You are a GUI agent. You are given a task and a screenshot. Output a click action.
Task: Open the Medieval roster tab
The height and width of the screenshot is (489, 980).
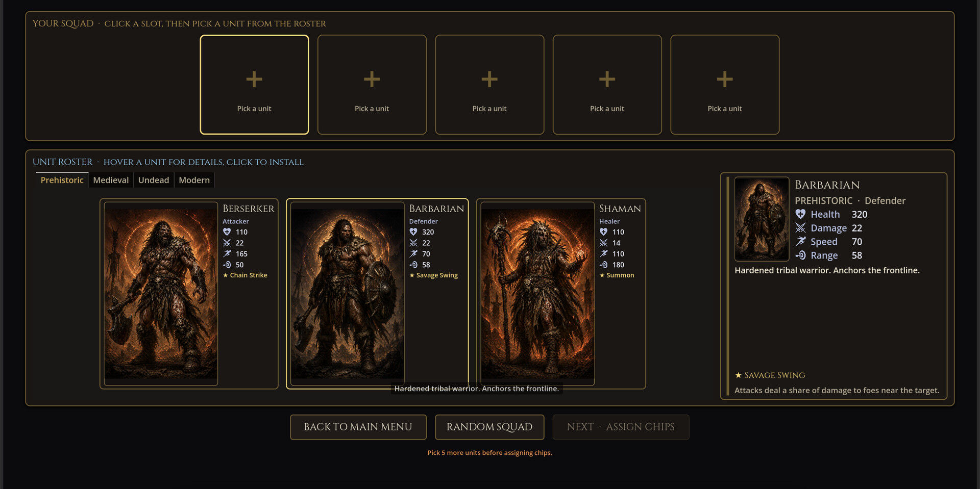111,180
